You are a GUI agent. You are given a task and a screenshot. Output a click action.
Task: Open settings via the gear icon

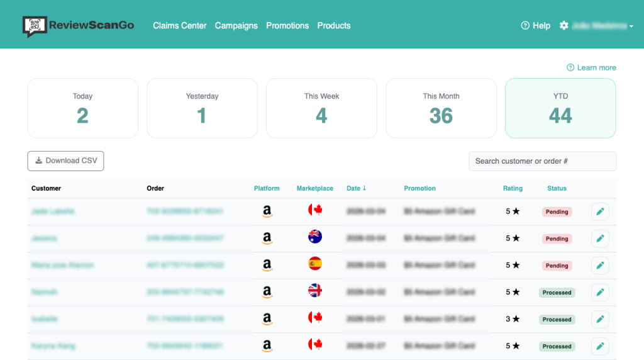click(x=563, y=26)
